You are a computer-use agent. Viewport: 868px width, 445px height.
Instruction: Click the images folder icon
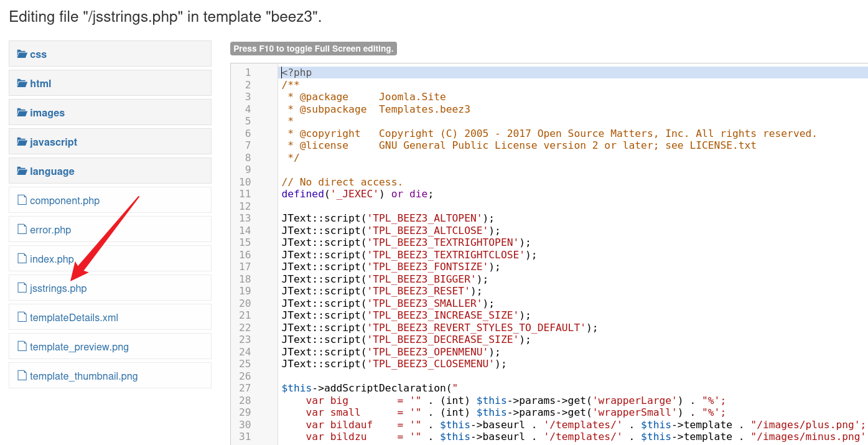tap(22, 113)
